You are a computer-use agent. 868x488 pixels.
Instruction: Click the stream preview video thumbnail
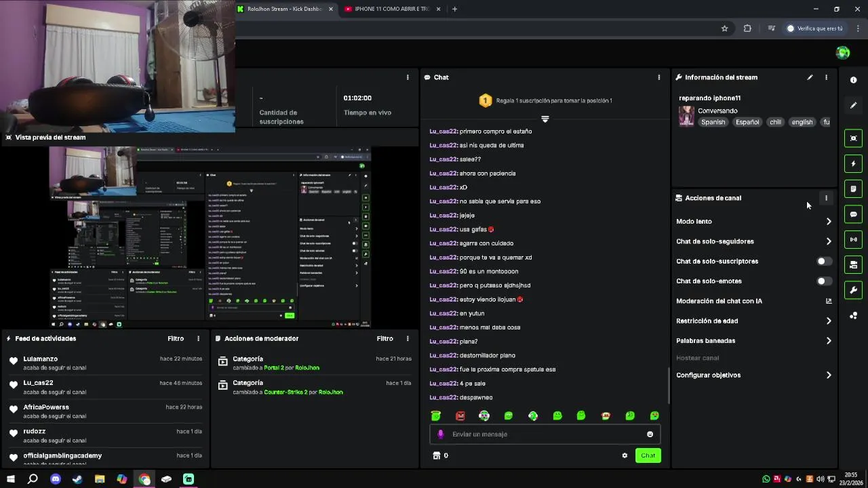(210, 237)
